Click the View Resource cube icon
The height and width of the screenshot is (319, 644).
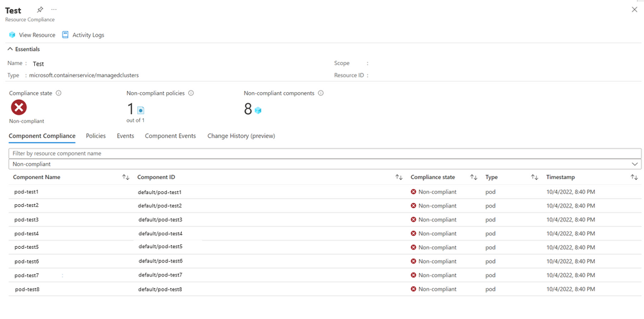point(12,35)
